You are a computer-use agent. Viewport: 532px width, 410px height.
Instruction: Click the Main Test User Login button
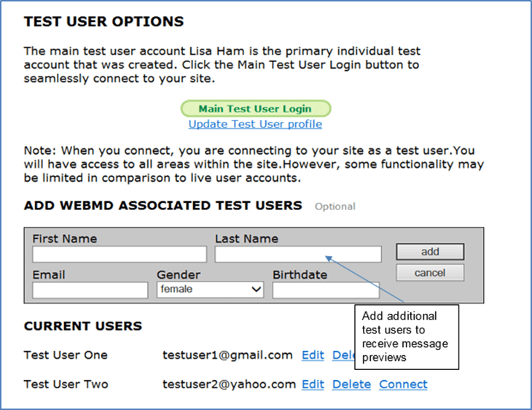tap(255, 109)
